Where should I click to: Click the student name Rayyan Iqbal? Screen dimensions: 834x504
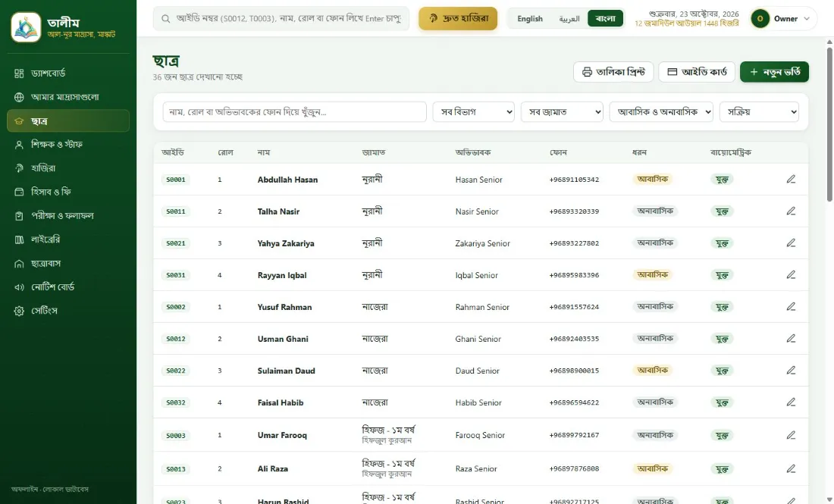[x=282, y=275]
